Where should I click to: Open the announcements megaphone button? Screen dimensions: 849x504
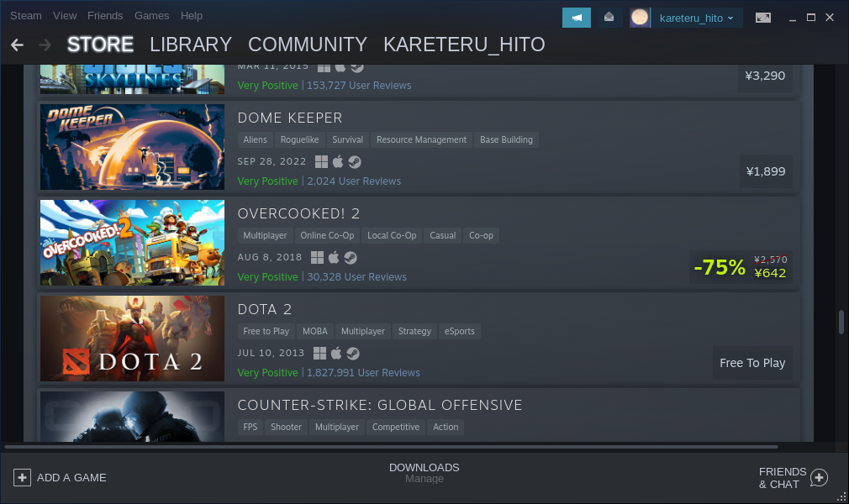[577, 18]
